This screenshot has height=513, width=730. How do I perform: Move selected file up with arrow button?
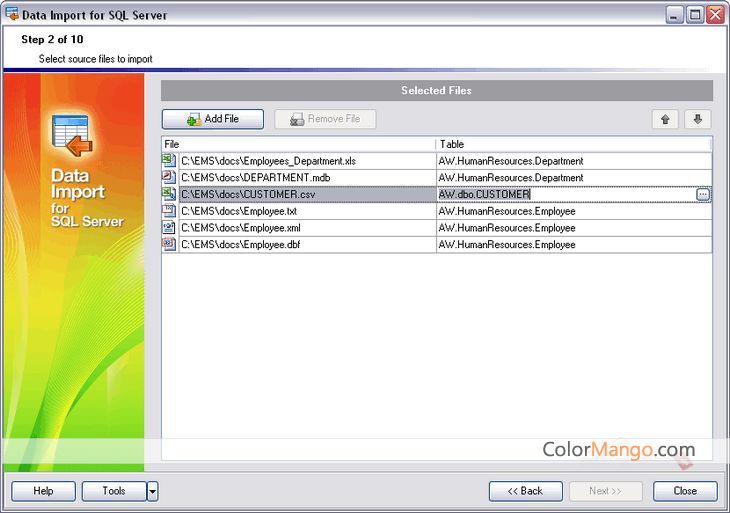tap(665, 120)
